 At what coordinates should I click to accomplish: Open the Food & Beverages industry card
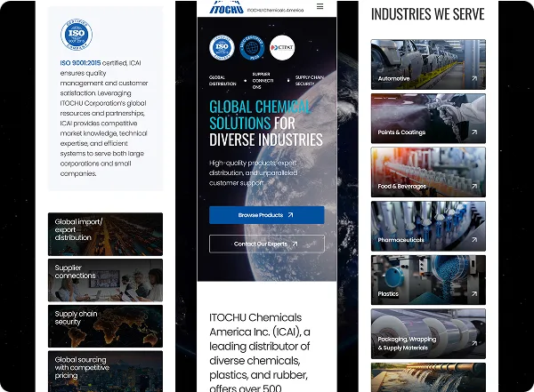tap(428, 172)
